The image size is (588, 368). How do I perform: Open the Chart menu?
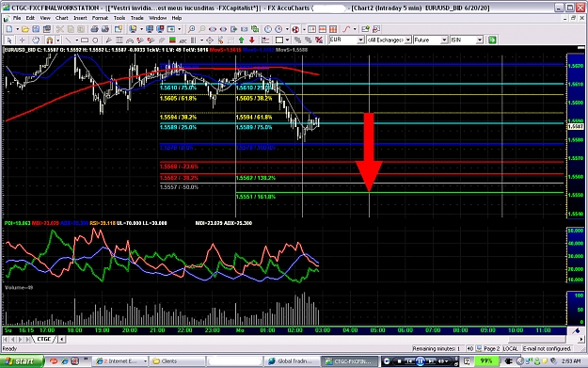coord(61,18)
